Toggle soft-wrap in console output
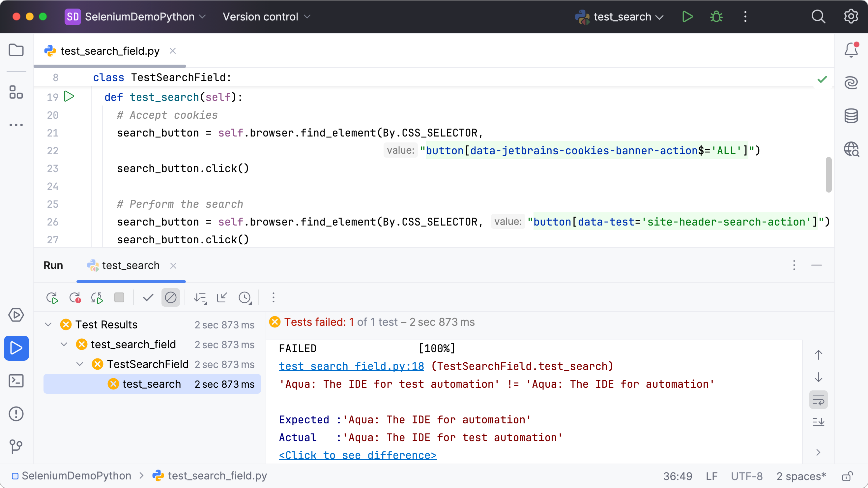This screenshot has width=868, height=488. click(x=818, y=400)
